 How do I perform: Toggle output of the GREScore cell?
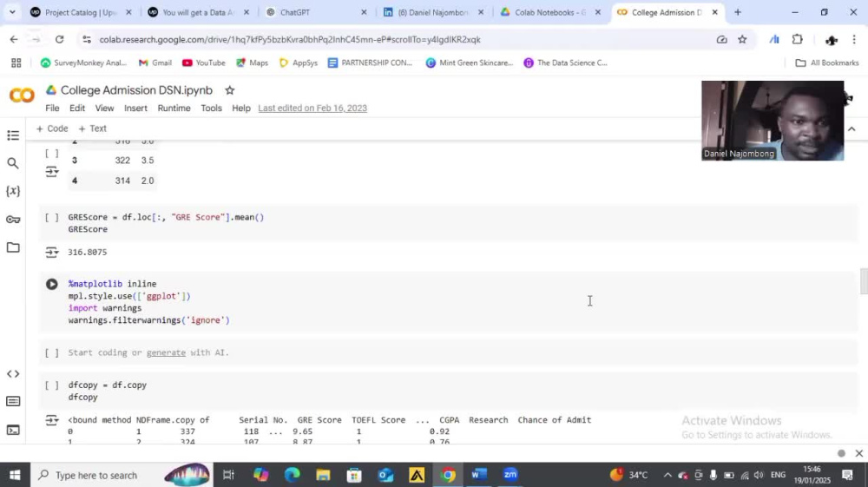point(51,253)
